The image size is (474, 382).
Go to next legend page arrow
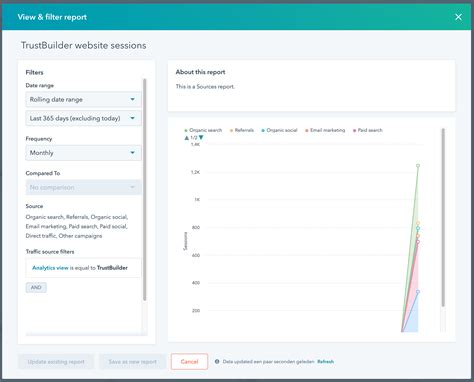(201, 138)
